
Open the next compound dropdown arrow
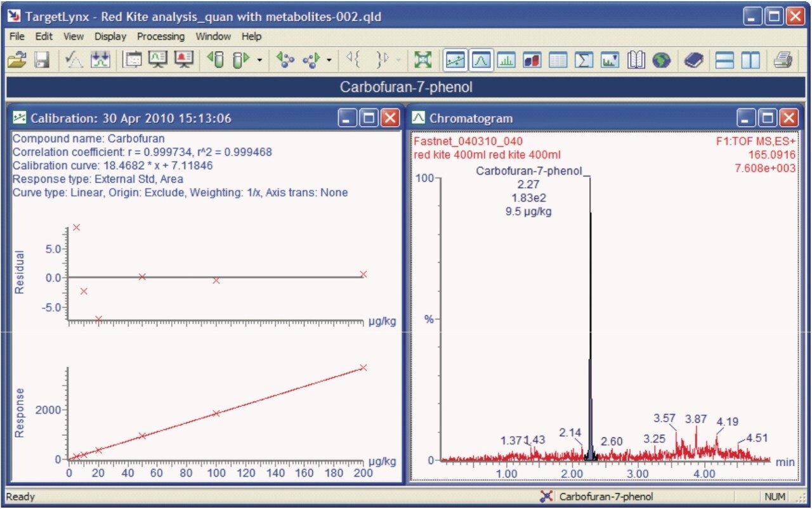(329, 61)
